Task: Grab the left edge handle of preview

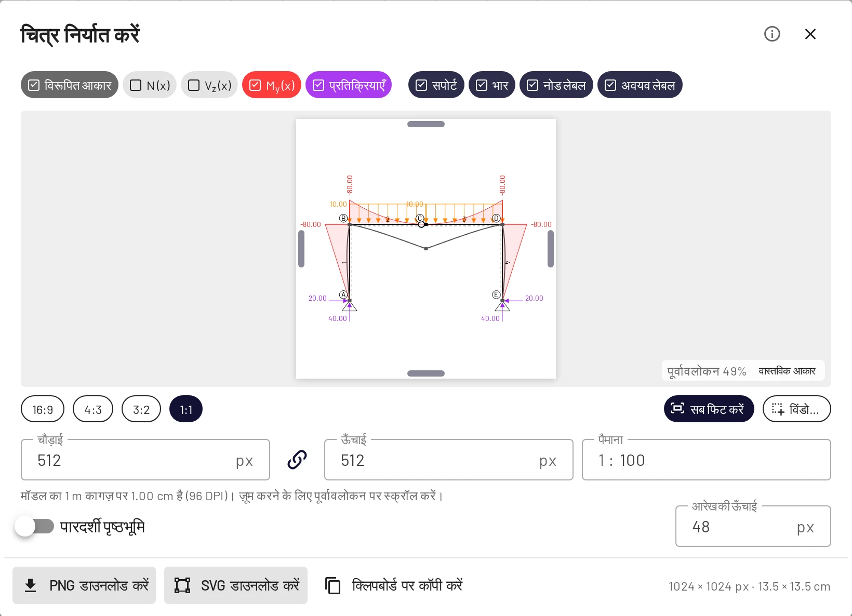Action: 301,249
